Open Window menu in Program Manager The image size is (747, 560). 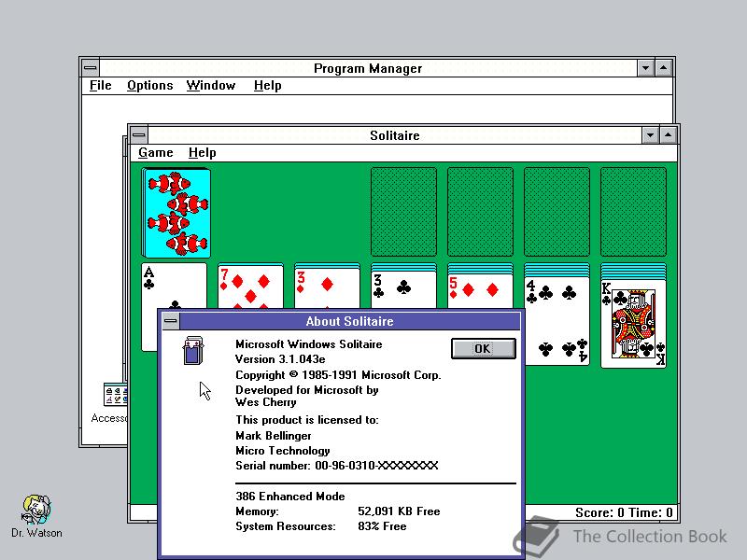coord(211,86)
